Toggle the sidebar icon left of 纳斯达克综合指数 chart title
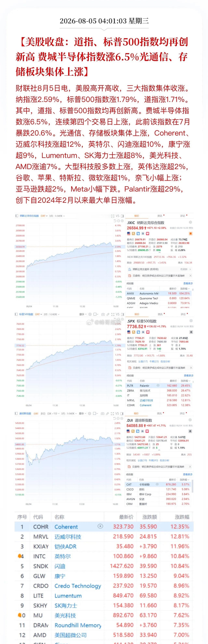The image size is (208, 644). pyautogui.click(x=17, y=216)
